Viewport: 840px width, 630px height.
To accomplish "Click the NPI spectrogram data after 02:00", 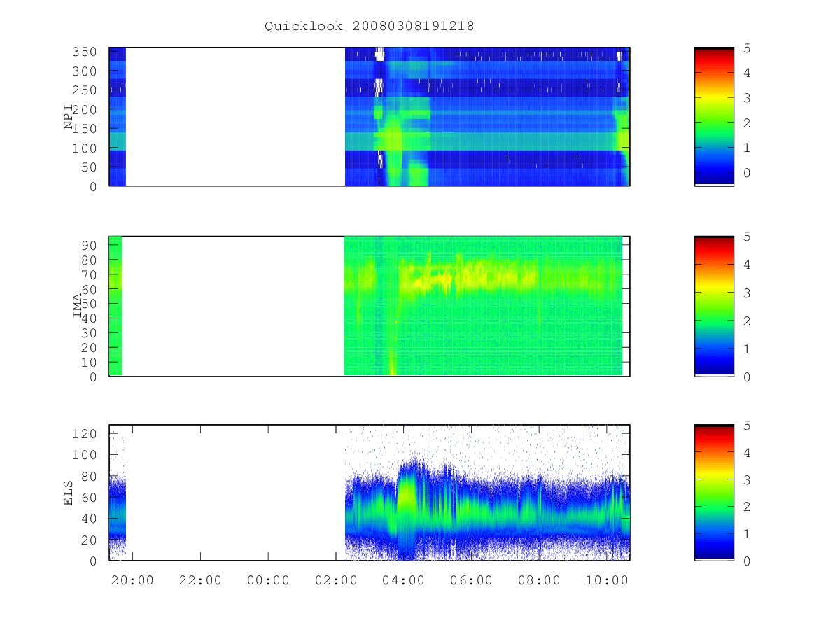I will pyautogui.click(x=487, y=116).
